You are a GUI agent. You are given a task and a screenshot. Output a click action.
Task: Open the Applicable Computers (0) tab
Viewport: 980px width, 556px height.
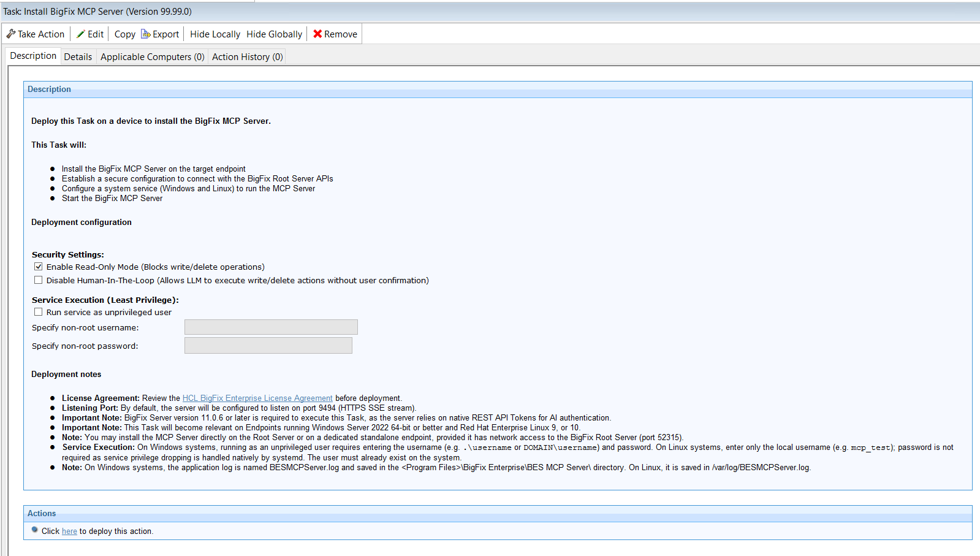coord(153,57)
